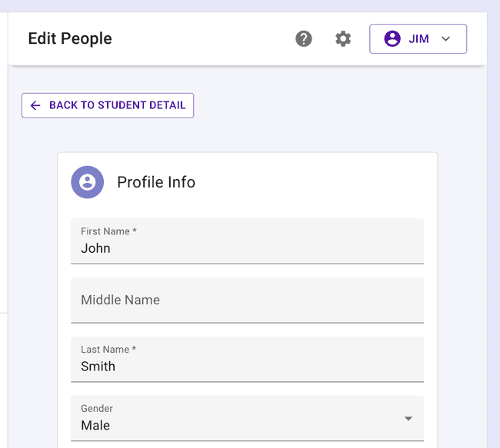Click the Profile Info heading
Image resolution: width=500 pixels, height=448 pixels.
point(156,182)
